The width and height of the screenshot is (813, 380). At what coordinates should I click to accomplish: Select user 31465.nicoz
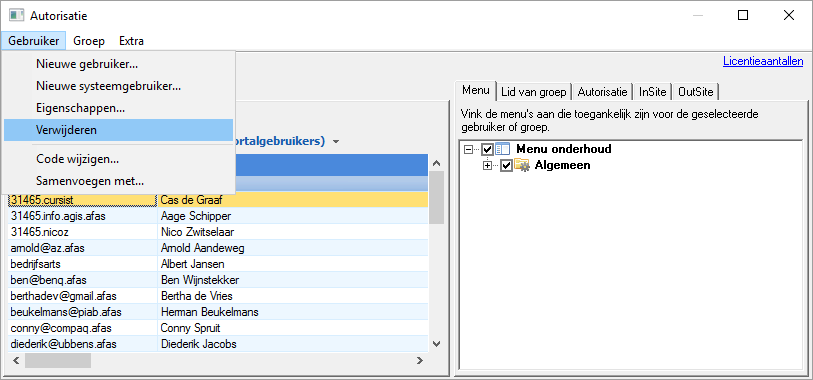pos(82,232)
